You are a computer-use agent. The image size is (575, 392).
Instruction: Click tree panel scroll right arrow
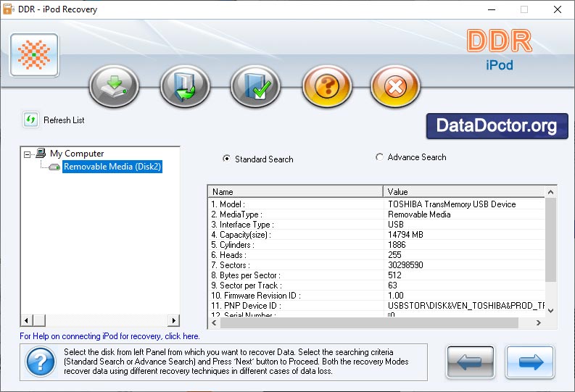tap(173, 320)
